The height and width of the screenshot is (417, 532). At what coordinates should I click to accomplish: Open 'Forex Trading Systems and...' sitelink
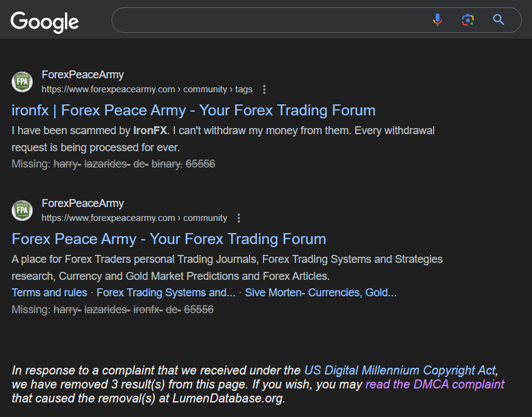tap(166, 293)
